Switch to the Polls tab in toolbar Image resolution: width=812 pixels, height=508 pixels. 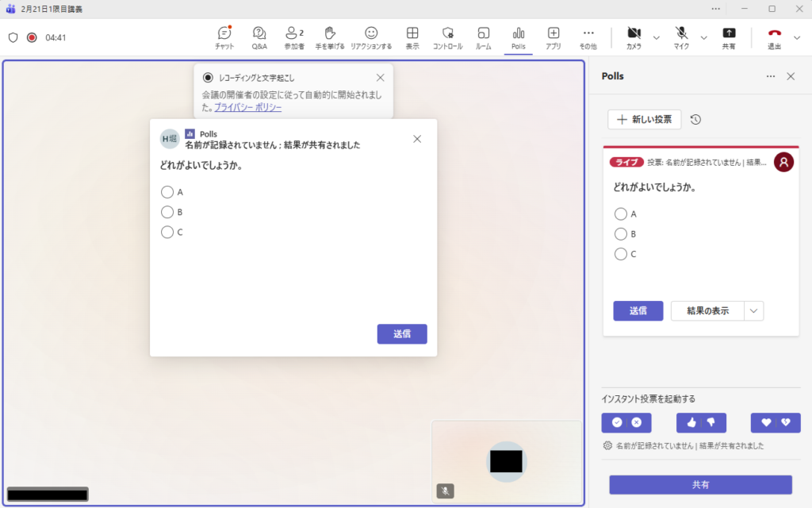pyautogui.click(x=519, y=37)
